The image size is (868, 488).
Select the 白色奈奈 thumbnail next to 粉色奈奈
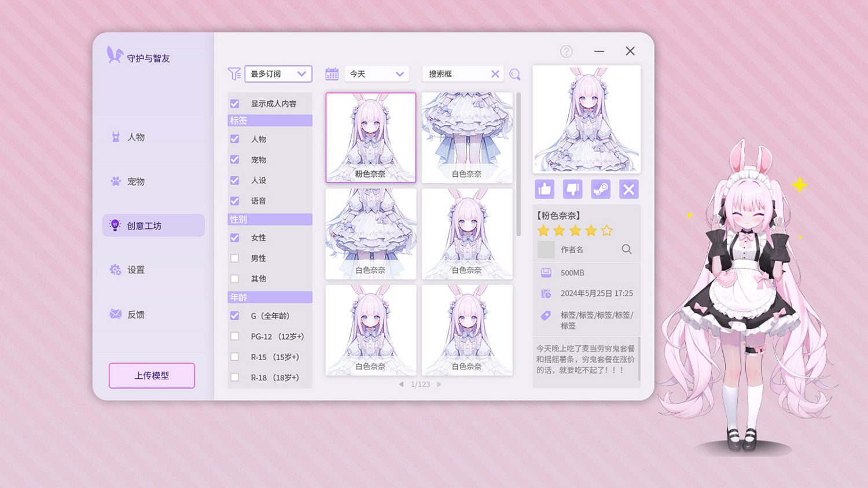click(467, 138)
